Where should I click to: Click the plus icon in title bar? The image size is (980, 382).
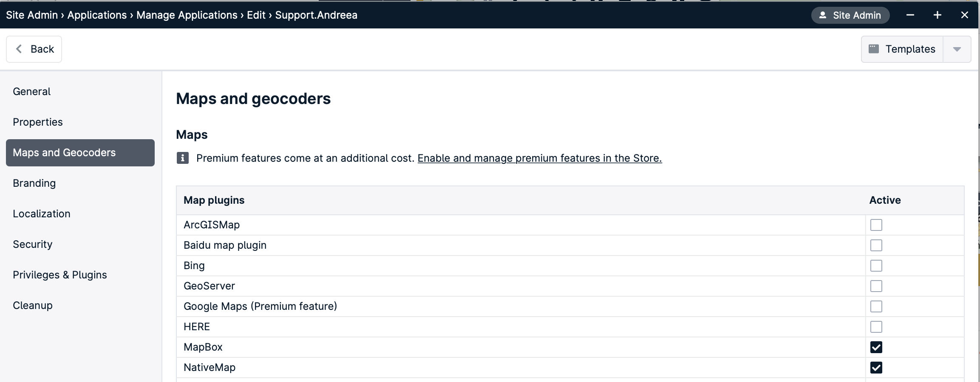coord(938,15)
